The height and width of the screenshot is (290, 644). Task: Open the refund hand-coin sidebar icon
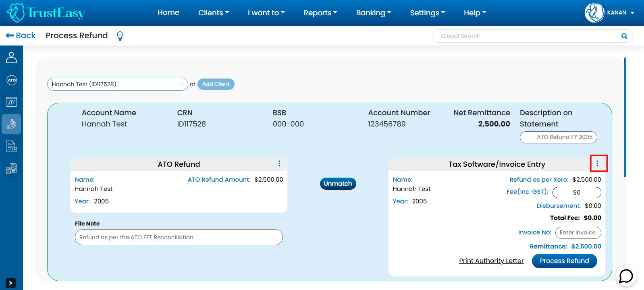coord(11,124)
